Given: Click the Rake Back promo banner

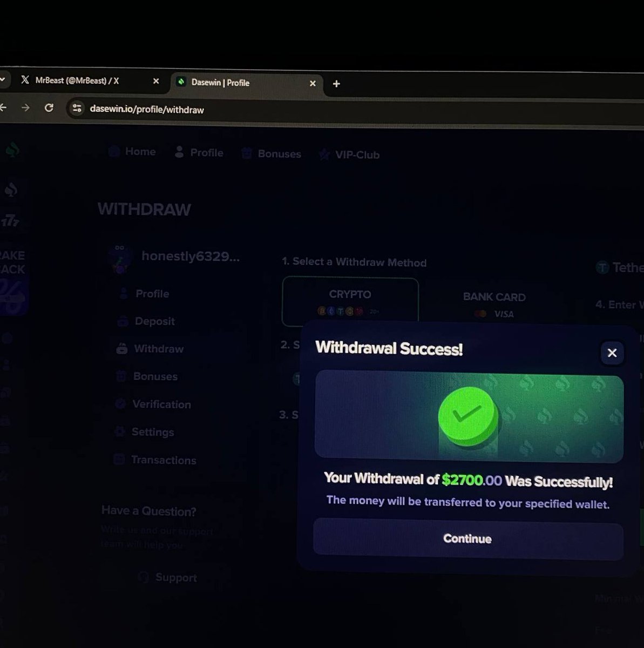Looking at the screenshot, I should point(12,282).
